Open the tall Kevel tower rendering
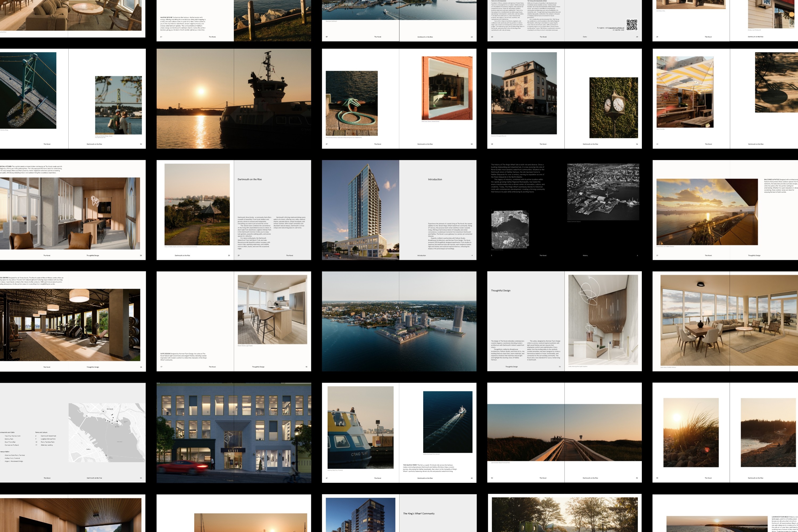798x532 pixels. [x=360, y=210]
